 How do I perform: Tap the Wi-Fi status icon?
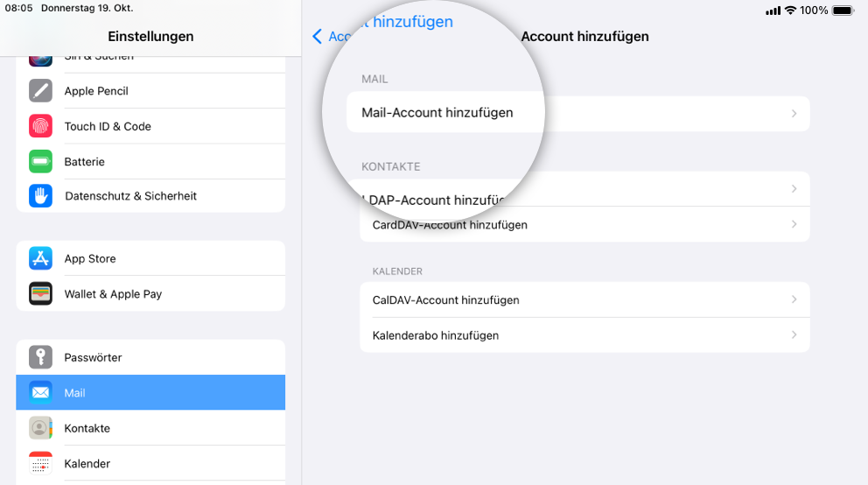coord(790,11)
